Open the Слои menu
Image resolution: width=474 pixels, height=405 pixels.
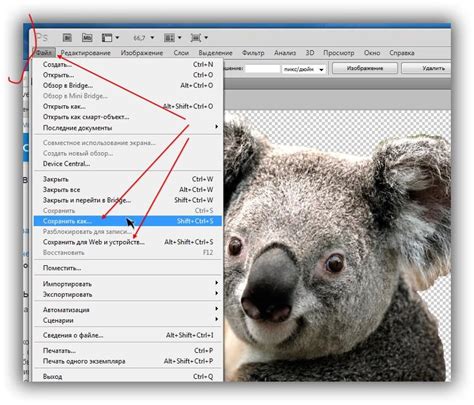click(181, 53)
